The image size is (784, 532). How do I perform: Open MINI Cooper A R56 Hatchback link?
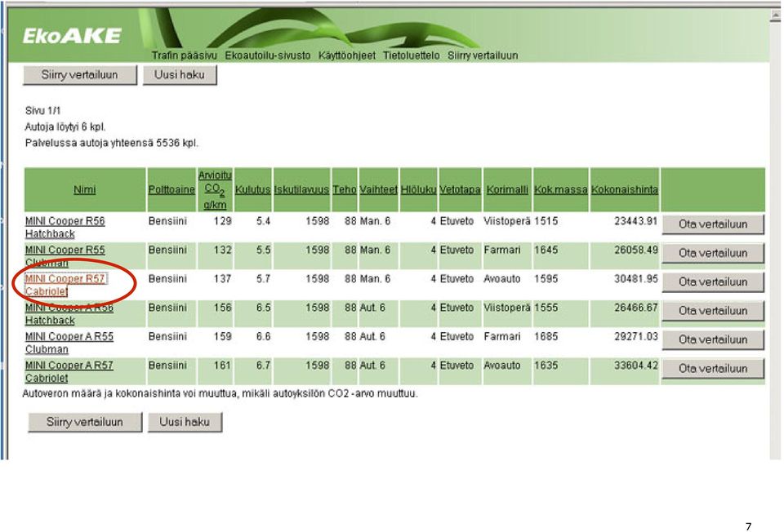tap(69, 313)
